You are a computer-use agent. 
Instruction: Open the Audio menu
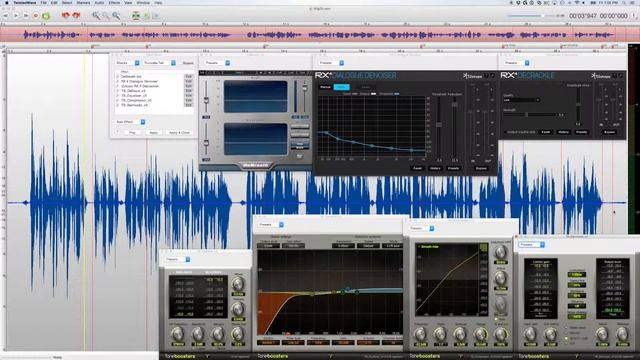click(99, 2)
